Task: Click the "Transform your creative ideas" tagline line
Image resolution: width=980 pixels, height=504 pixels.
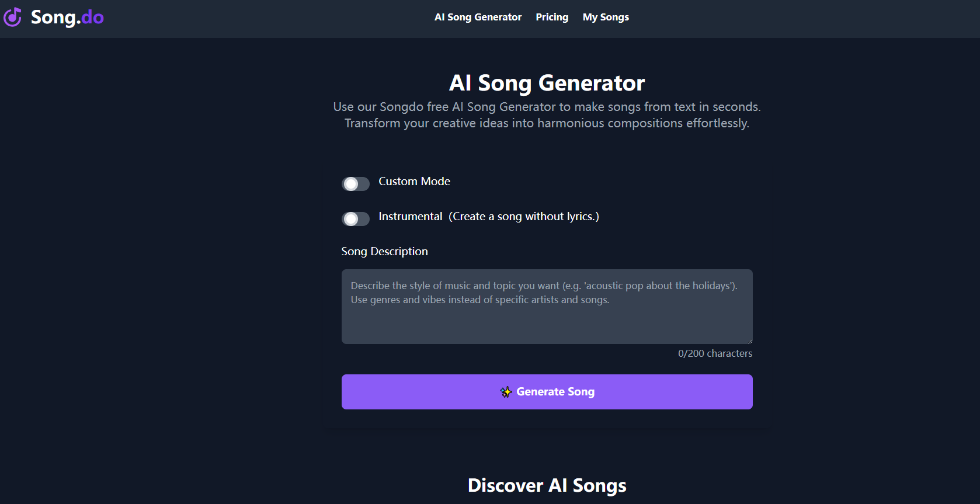Action: (547, 123)
